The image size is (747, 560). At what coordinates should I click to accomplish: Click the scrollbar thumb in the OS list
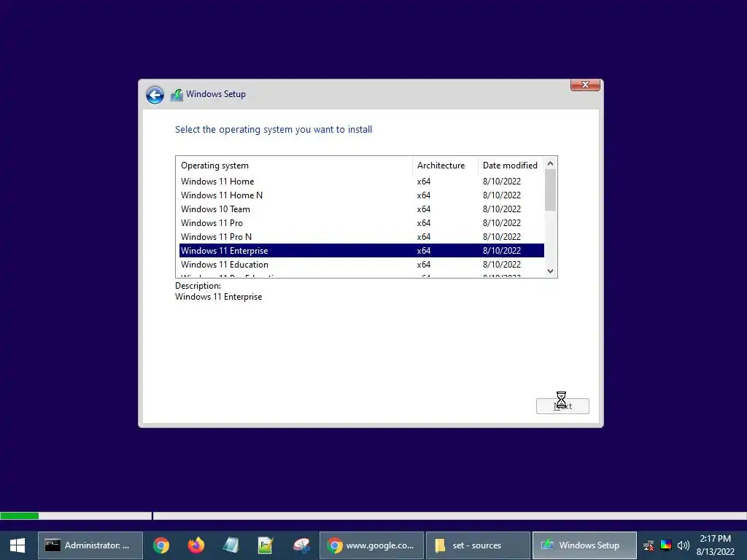(x=550, y=190)
